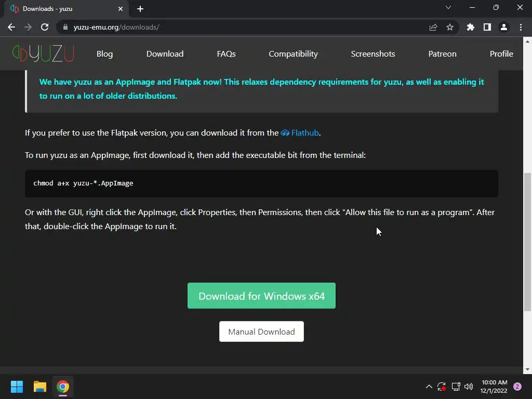Open notification center badge showing 2

pos(517,387)
